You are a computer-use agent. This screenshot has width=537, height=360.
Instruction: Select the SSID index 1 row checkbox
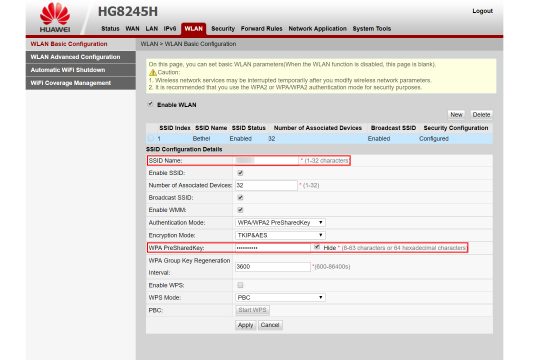(151, 138)
